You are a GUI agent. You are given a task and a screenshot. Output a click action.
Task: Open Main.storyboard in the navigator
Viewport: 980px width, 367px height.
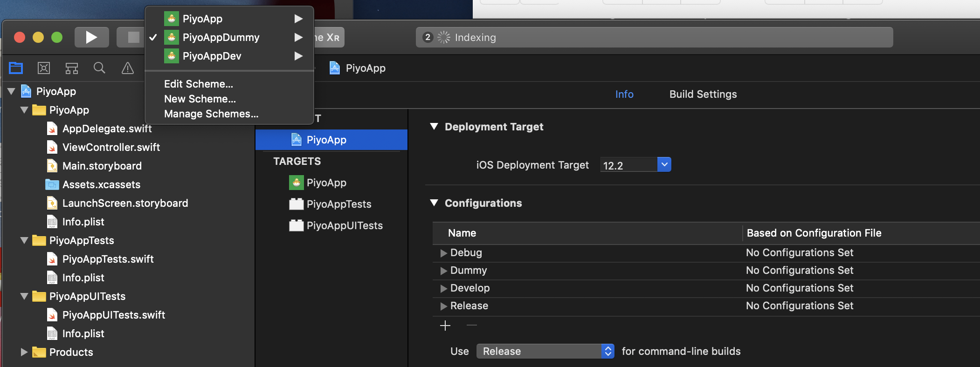[x=102, y=166]
